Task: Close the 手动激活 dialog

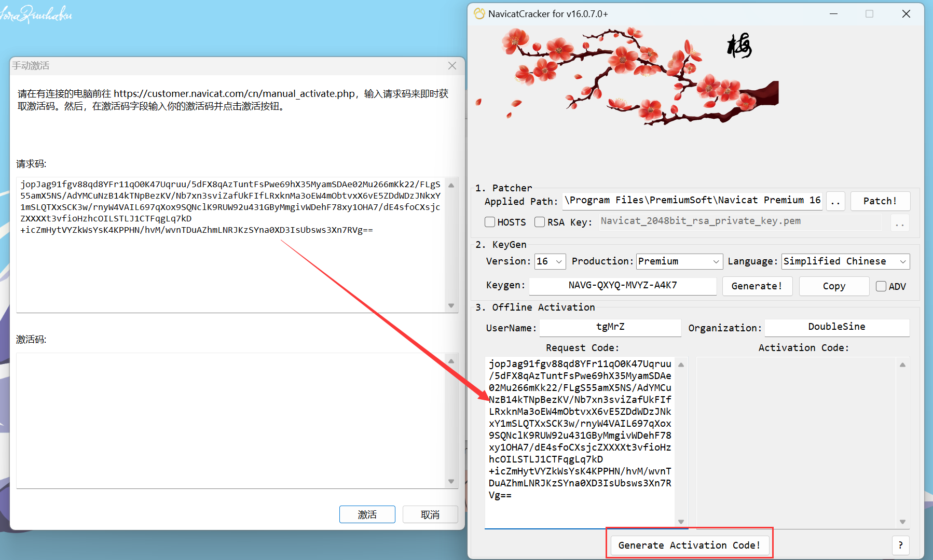Action: pos(452,66)
